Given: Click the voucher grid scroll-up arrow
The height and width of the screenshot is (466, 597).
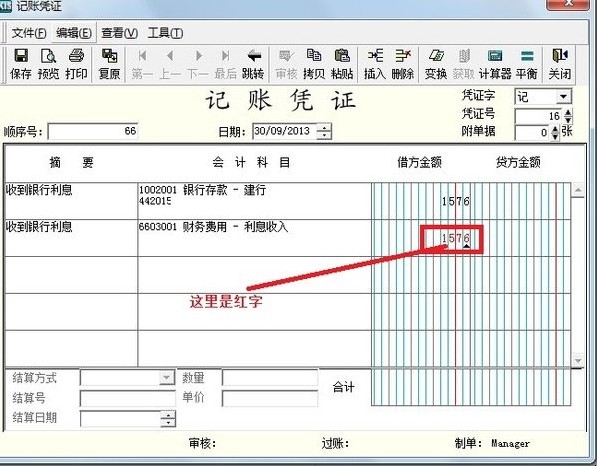Looking at the screenshot, I should pyautogui.click(x=578, y=190).
